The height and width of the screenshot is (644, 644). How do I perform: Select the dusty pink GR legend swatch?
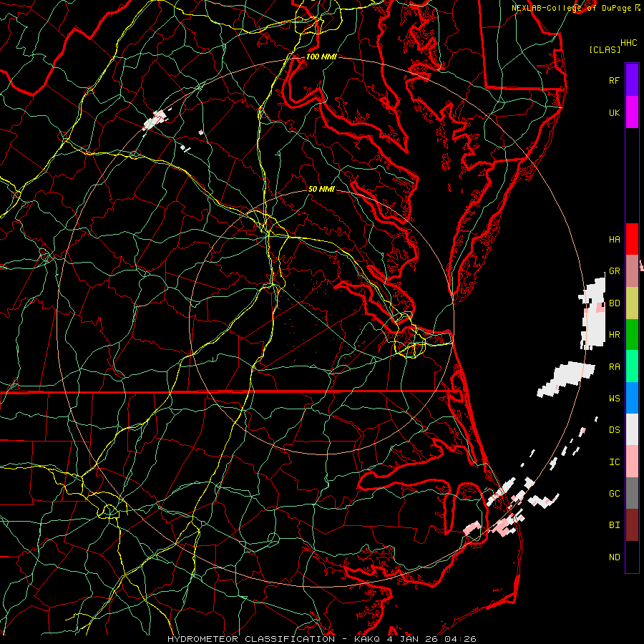632,270
